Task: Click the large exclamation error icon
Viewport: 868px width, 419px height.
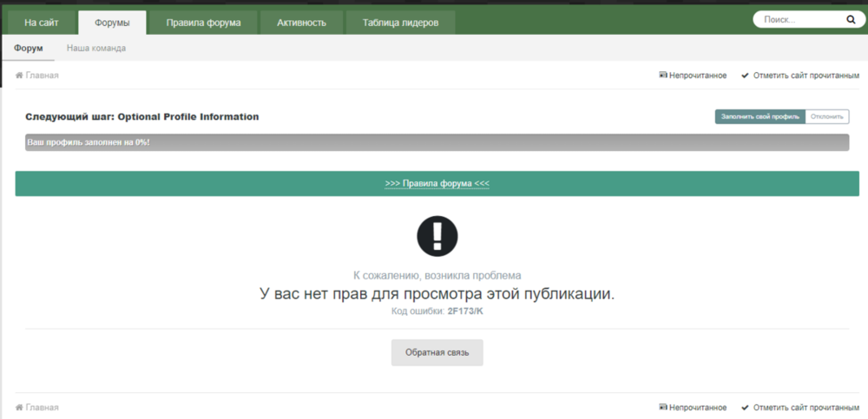Action: (437, 236)
